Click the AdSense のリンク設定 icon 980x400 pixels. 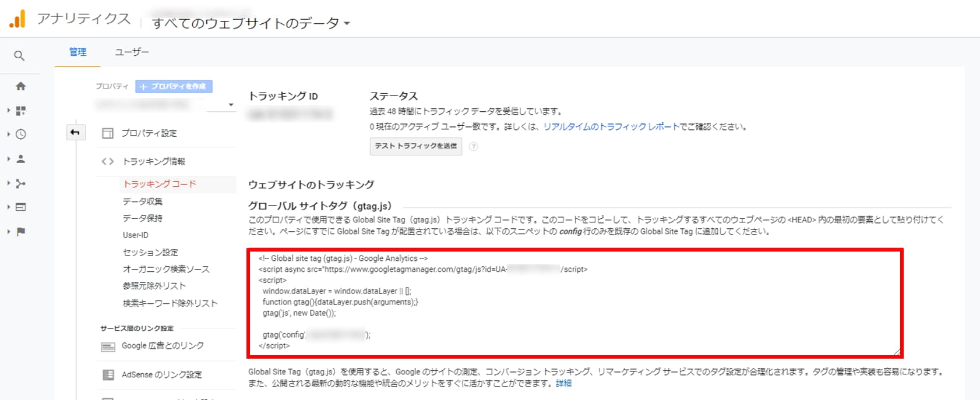tap(108, 375)
